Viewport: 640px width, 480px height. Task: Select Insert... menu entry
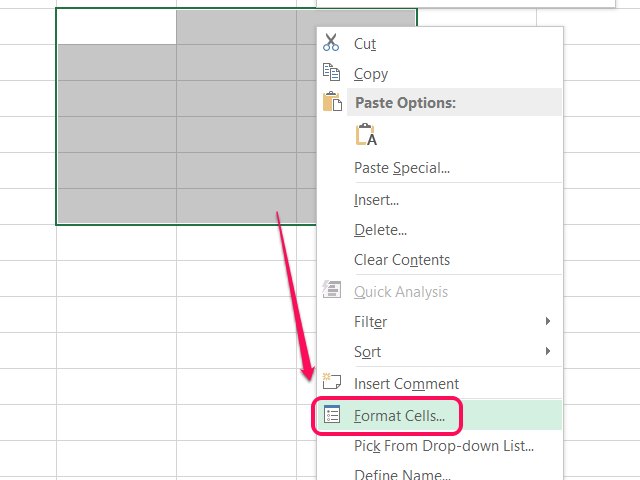pos(440,200)
